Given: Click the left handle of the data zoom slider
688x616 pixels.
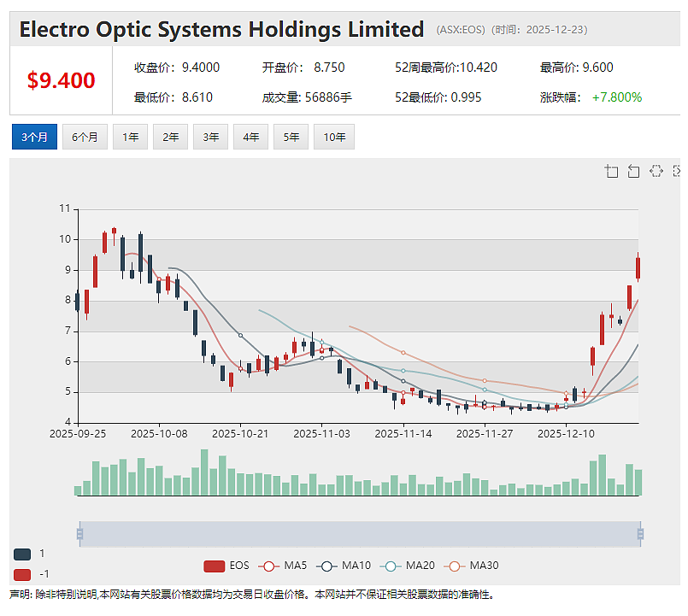Looking at the screenshot, I should (79, 534).
